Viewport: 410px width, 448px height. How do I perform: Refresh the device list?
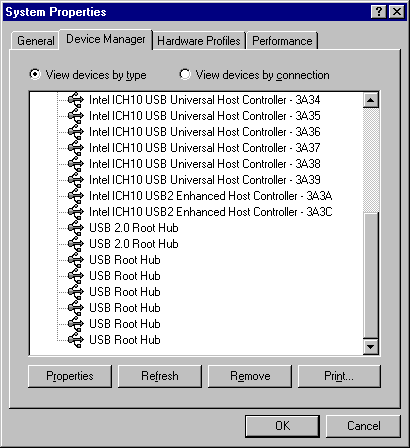(x=160, y=376)
